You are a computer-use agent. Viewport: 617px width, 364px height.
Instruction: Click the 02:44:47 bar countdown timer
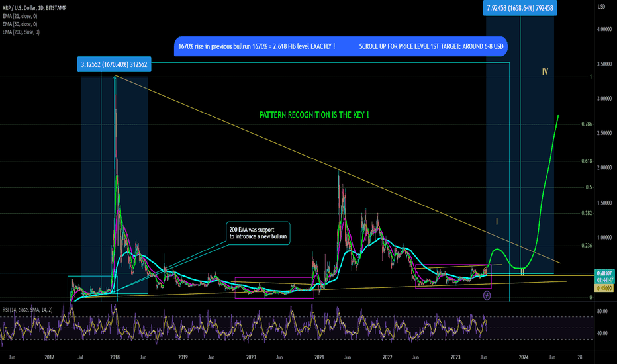tap(605, 280)
